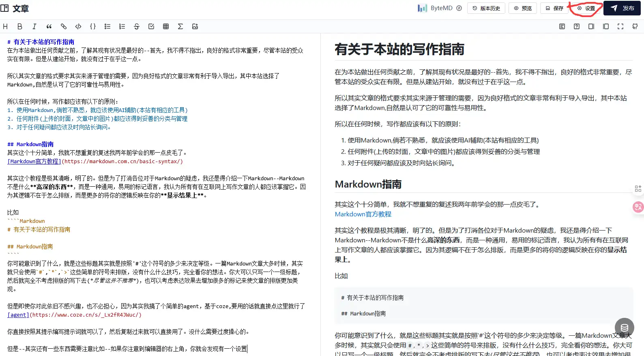
Task: Apply strikethrough formatting
Action: click(137, 26)
